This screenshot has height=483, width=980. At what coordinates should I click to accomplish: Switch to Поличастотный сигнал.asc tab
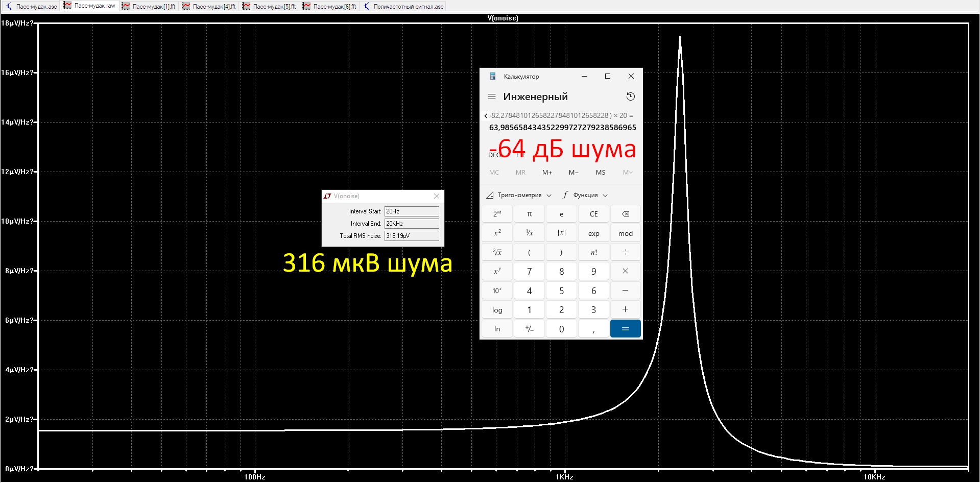(x=403, y=7)
